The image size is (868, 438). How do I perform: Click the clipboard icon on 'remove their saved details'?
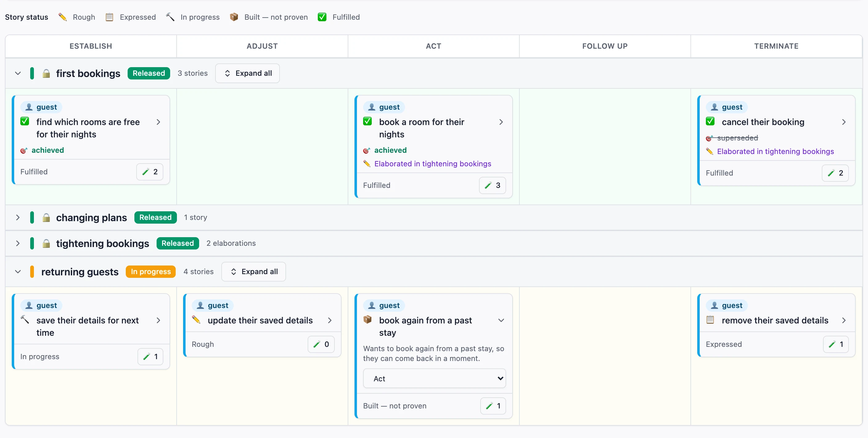tap(710, 319)
